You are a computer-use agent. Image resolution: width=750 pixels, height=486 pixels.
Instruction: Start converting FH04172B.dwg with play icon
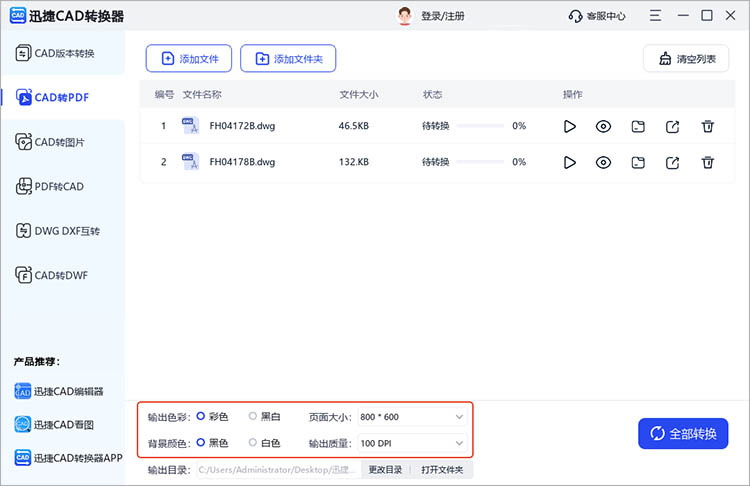tap(569, 126)
